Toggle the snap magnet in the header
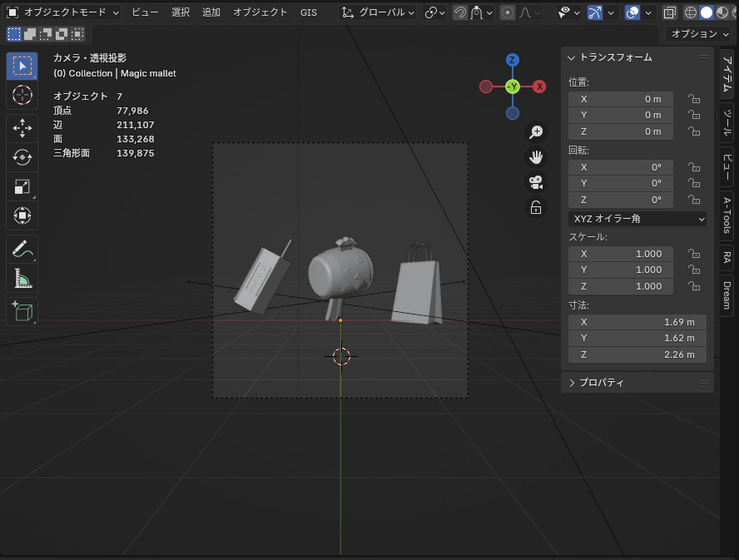 (459, 12)
